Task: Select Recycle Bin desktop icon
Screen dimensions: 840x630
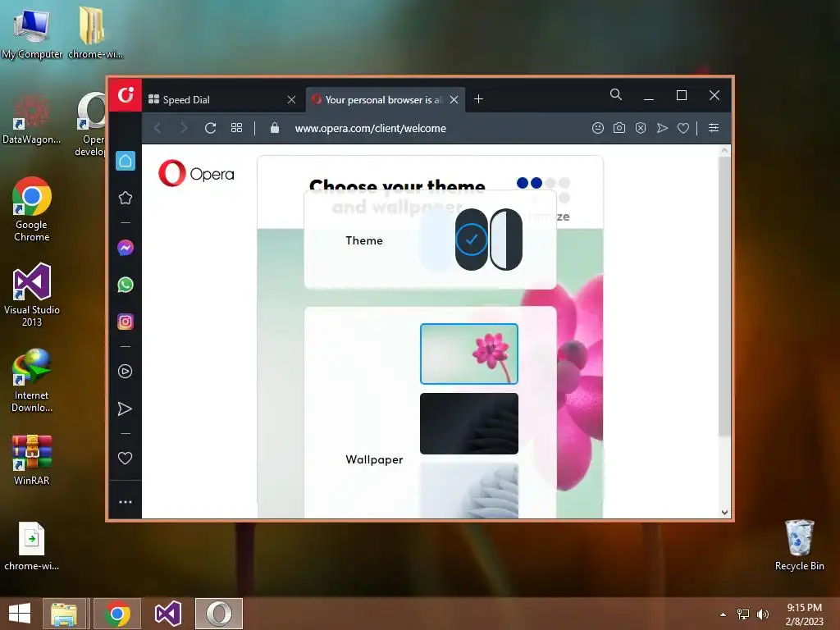Action: point(799,546)
